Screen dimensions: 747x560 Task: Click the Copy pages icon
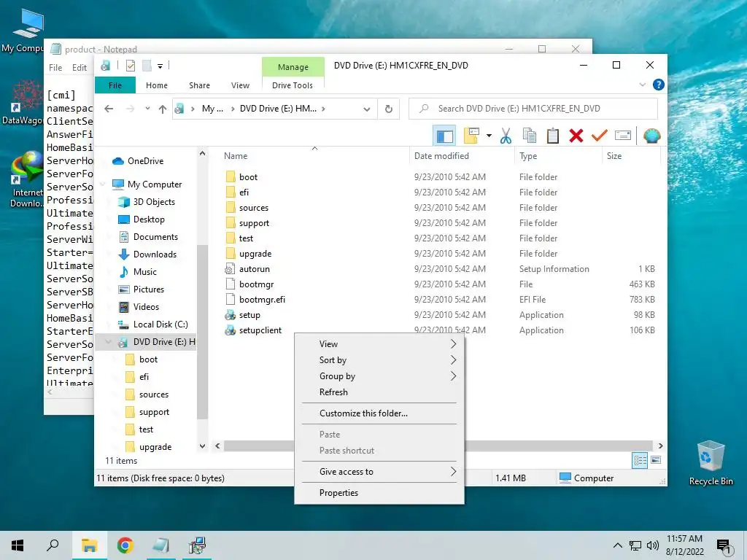click(530, 136)
